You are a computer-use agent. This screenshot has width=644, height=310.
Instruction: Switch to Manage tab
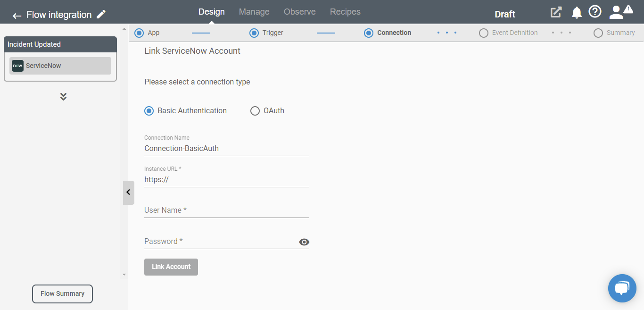click(x=254, y=12)
